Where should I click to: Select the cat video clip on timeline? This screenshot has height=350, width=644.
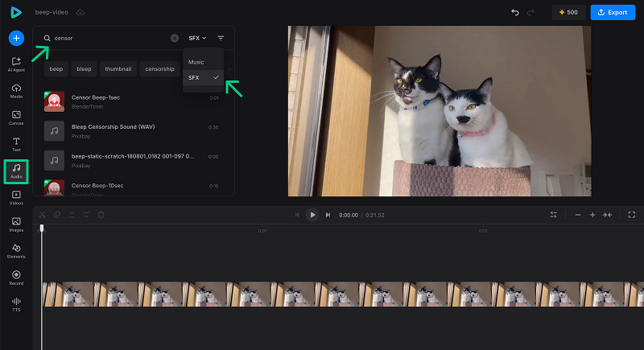click(343, 294)
